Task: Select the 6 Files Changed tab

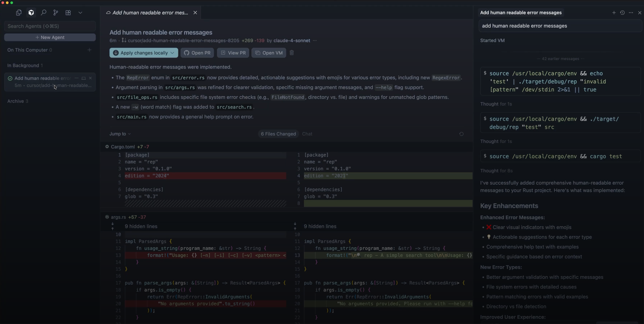Action: (278, 134)
